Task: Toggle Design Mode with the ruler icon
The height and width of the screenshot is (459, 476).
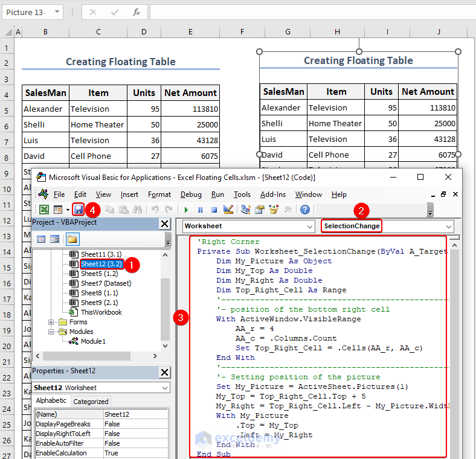Action: tap(228, 210)
